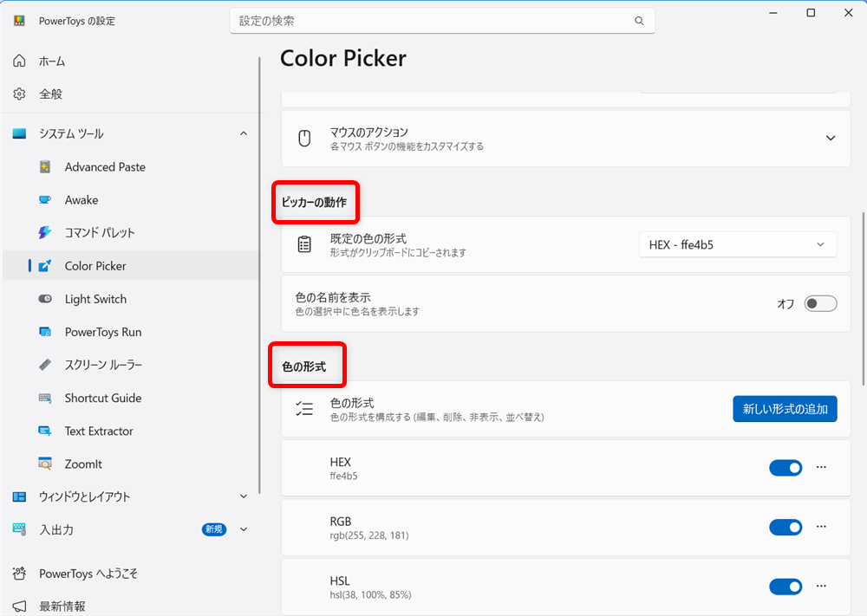The image size is (867, 616).
Task: Open Shortcut Guide settings
Action: tap(104, 398)
